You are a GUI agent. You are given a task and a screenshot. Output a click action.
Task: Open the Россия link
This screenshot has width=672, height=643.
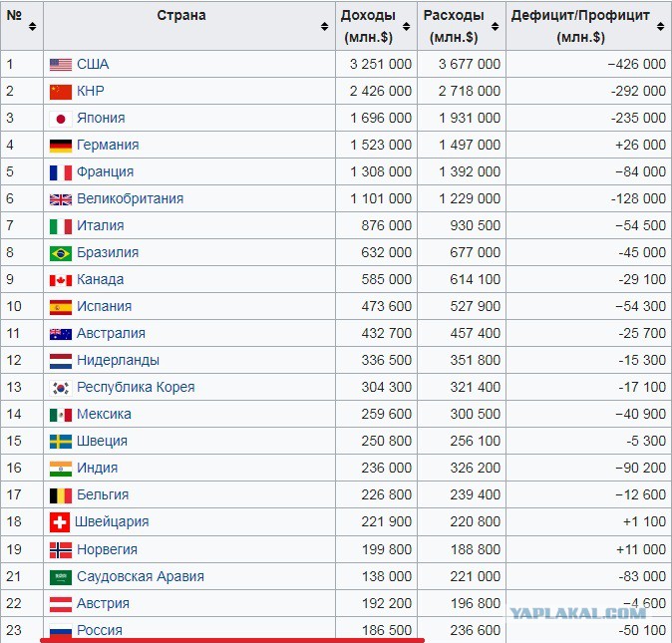point(100,631)
